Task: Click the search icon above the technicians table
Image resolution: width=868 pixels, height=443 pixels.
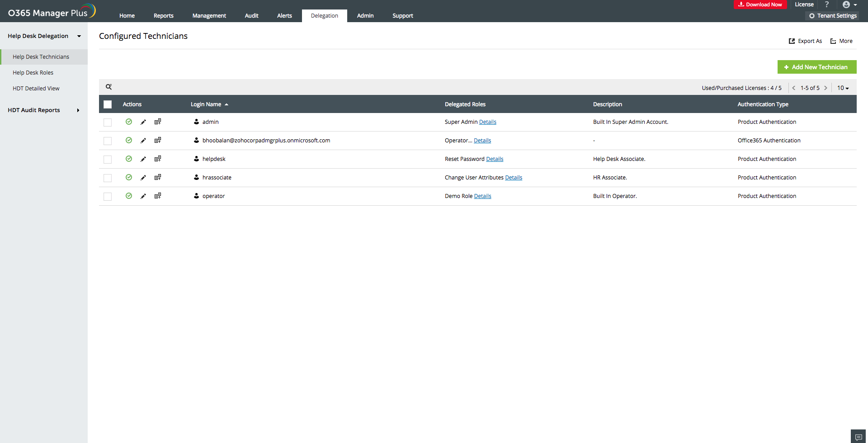Action: point(108,87)
